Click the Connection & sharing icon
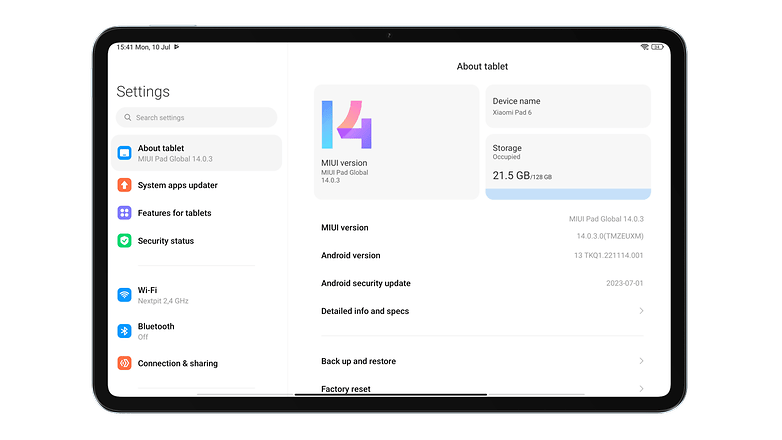The height and width of the screenshot is (440, 782). pos(124,363)
